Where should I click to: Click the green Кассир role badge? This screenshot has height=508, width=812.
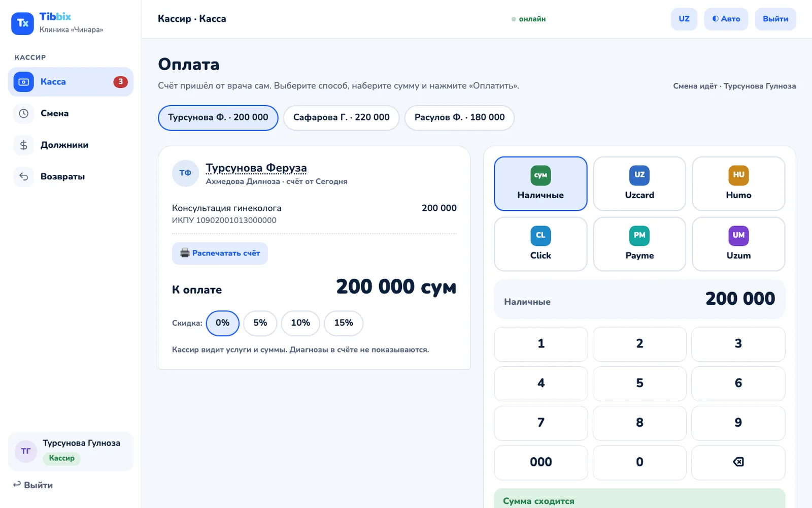[61, 458]
